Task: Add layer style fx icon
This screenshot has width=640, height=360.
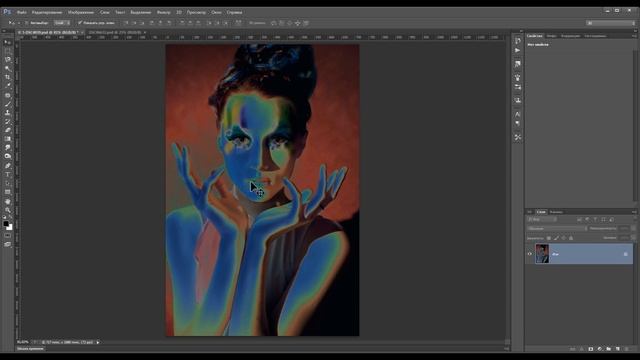Action: (582, 349)
